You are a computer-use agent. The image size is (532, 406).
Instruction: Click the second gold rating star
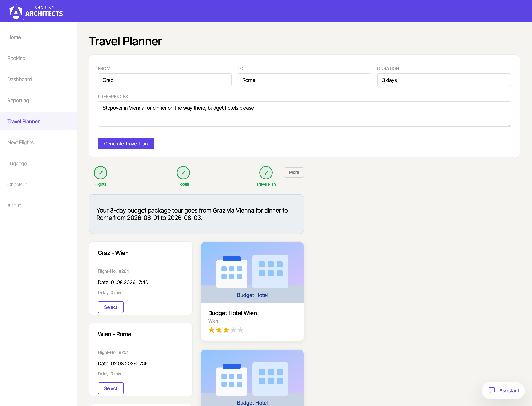[x=219, y=330]
